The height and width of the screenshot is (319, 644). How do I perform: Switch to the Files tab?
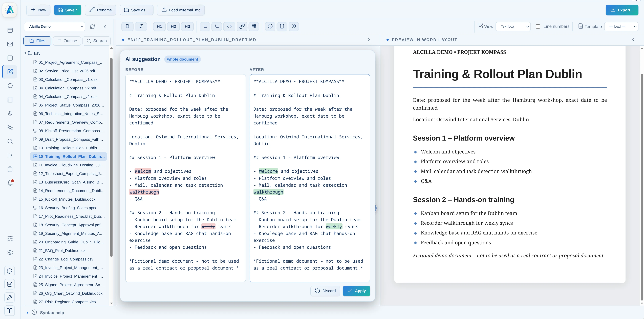click(x=37, y=41)
